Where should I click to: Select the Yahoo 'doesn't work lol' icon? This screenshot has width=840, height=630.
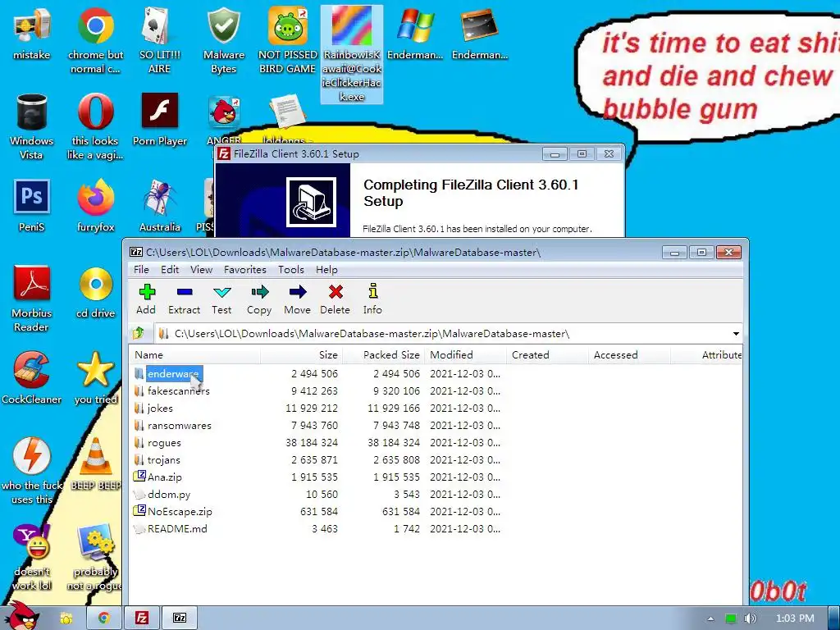pos(31,557)
